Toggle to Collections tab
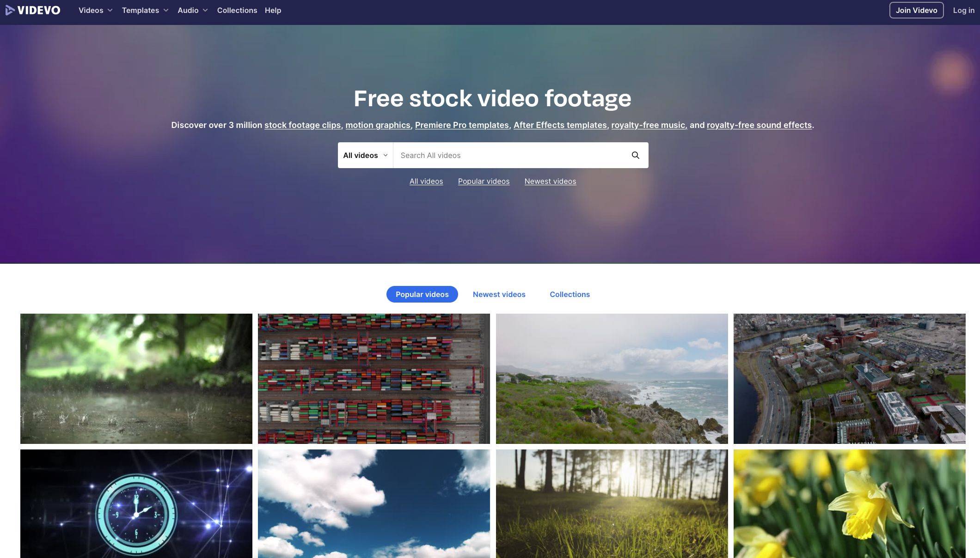Screen dimensions: 980x558 pos(570,294)
